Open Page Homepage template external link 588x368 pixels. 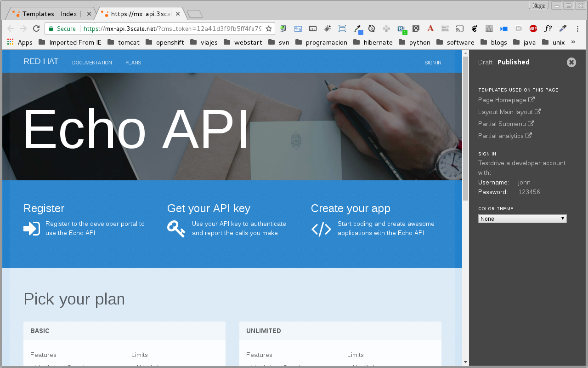tap(506, 100)
